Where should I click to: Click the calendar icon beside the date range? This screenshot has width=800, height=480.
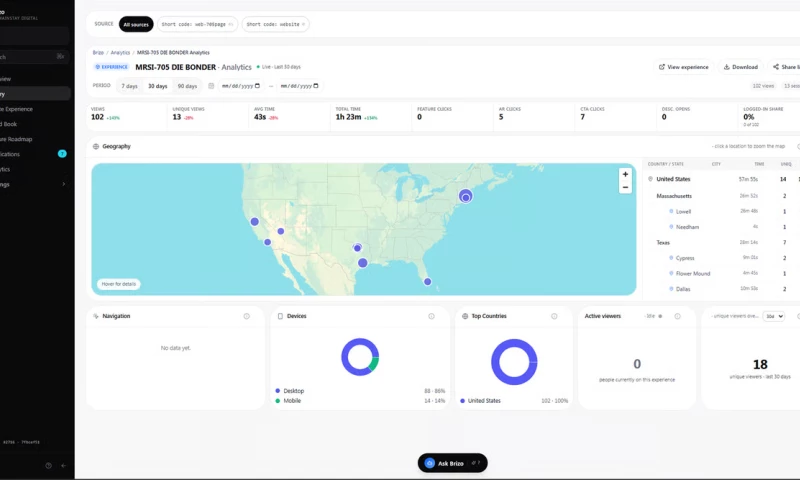(211, 86)
